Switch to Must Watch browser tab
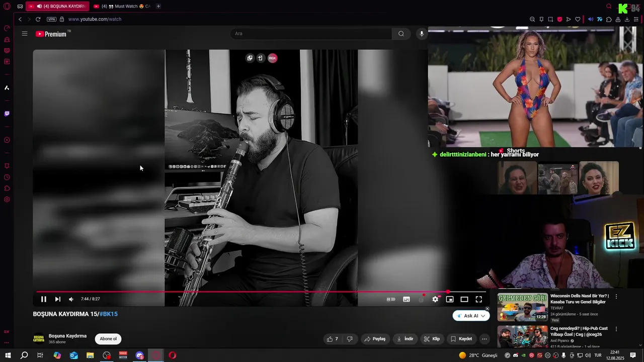This screenshot has height=362, width=644. click(x=122, y=6)
